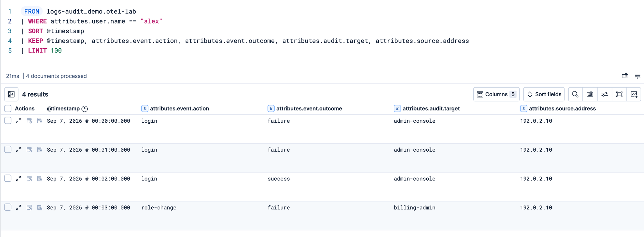The image size is (644, 237).
Task: Click the billing-admin cell value
Action: [414, 208]
